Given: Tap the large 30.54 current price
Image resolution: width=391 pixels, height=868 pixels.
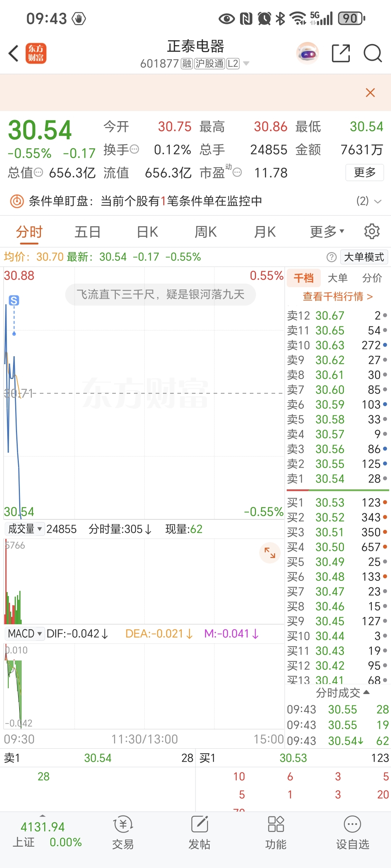Looking at the screenshot, I should 40,130.
